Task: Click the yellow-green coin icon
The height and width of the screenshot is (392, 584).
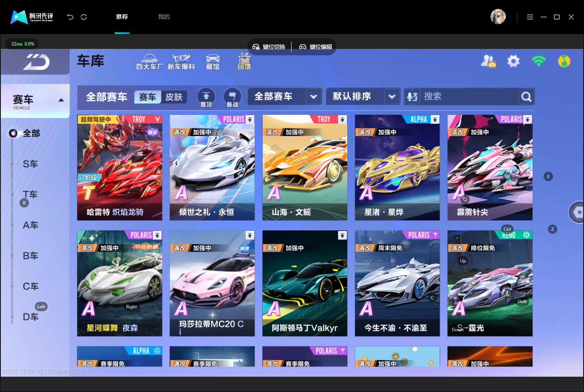Action: 564,61
